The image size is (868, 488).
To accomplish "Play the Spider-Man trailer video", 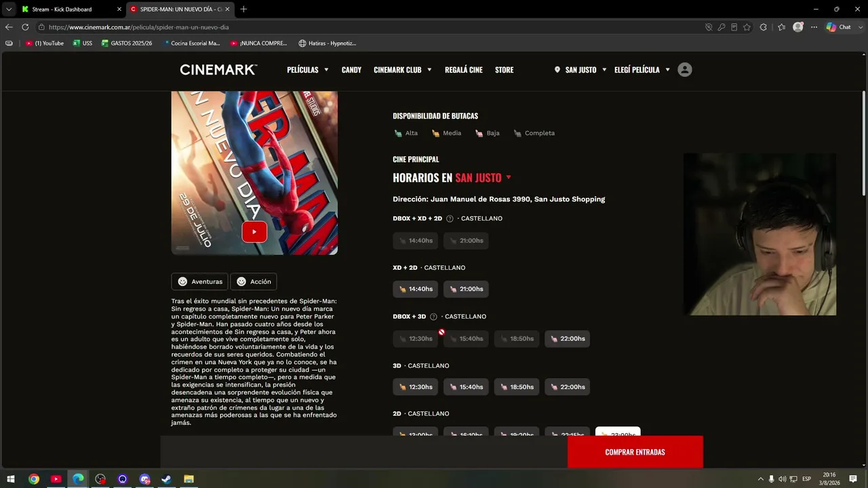I will coord(254,232).
